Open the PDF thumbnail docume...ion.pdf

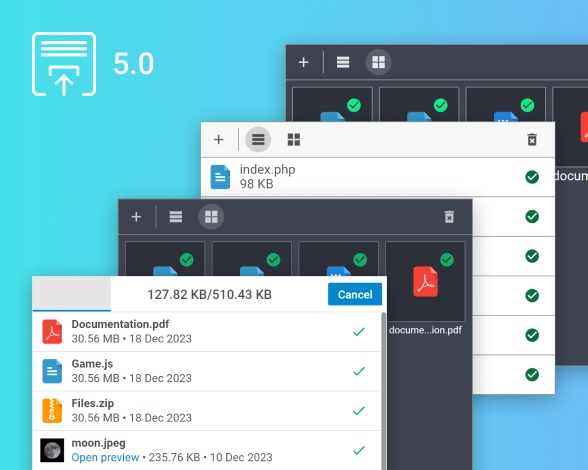click(425, 281)
